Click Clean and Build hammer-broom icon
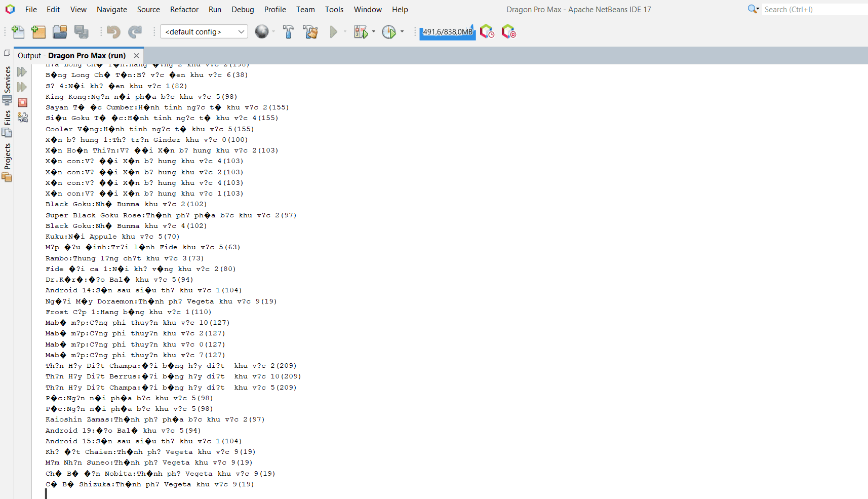Screen dimensions: 868x499 pos(310,32)
